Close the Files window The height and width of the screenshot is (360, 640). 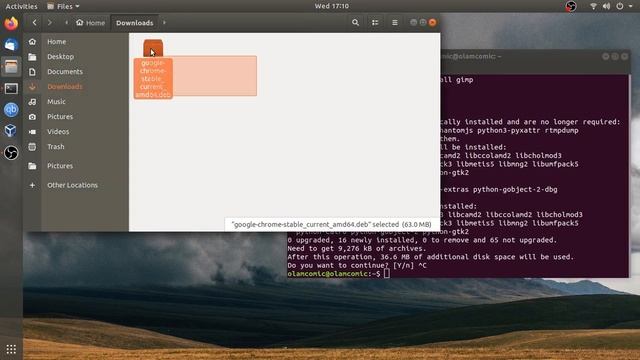432,22
